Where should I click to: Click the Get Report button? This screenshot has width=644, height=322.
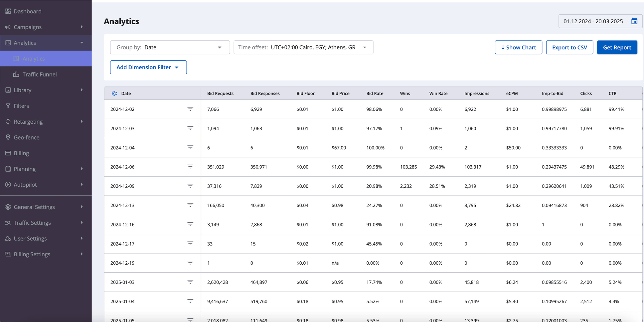[617, 47]
